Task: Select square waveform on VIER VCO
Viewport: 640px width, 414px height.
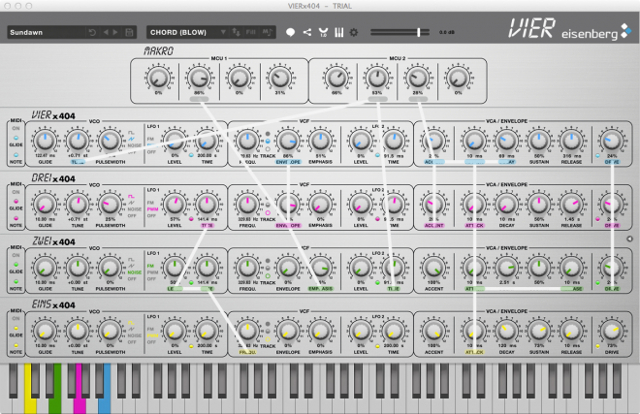Action: pos(131,133)
